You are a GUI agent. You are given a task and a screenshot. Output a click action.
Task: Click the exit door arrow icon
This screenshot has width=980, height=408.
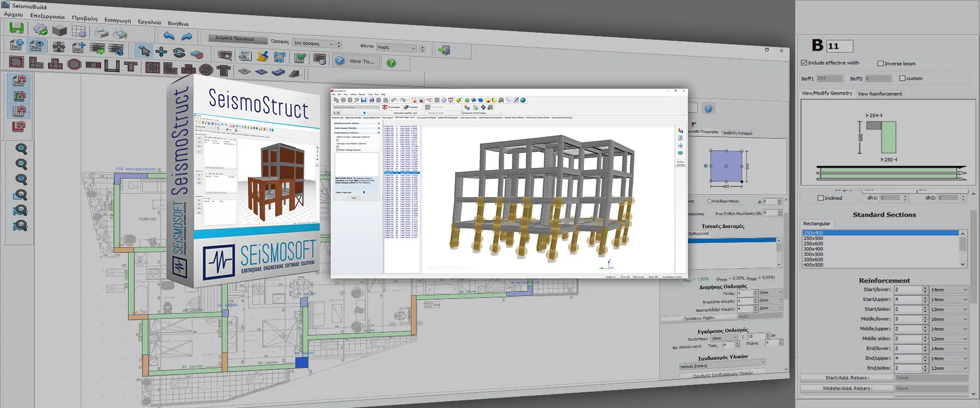(x=444, y=50)
